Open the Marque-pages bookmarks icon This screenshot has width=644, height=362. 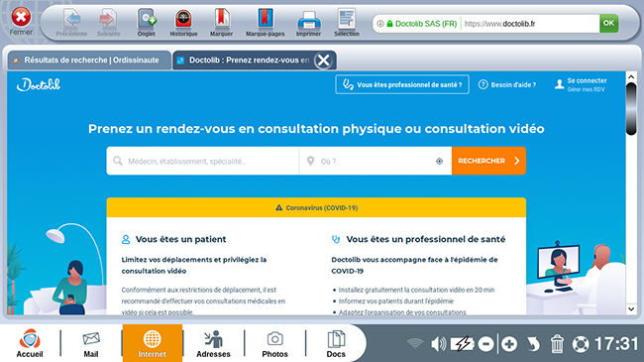coord(265,23)
